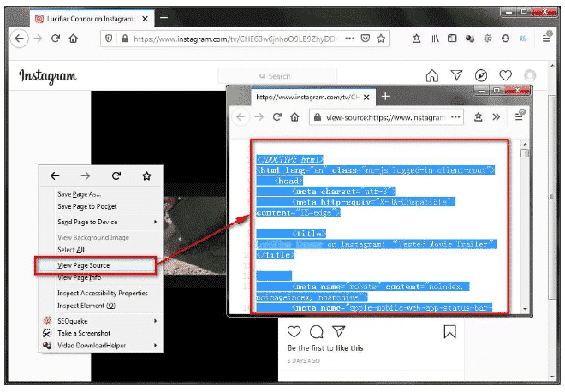
Task: Click Bookmark star in context menu
Action: tap(146, 175)
